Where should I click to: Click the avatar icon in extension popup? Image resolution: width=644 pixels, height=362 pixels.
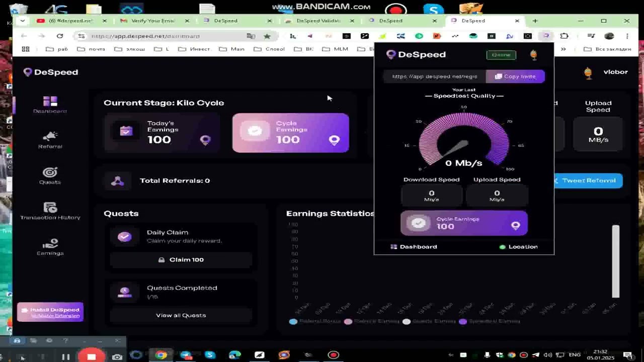[534, 55]
